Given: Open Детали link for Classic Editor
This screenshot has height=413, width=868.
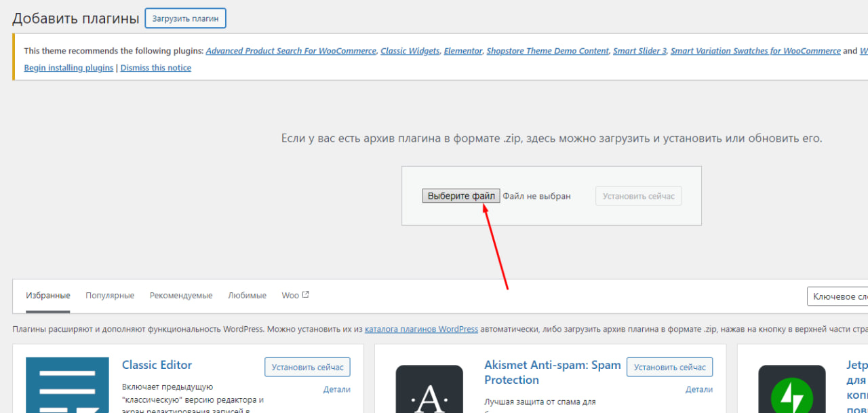Looking at the screenshot, I should tap(337, 389).
